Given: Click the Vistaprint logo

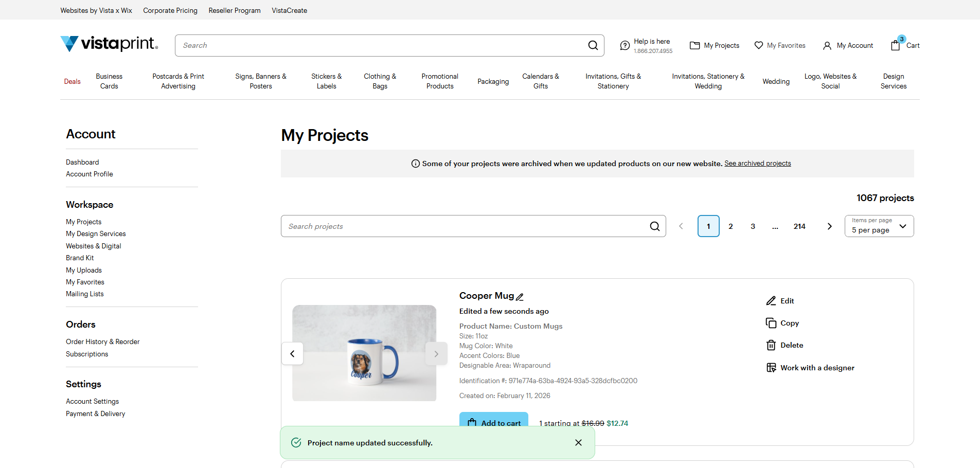Looking at the screenshot, I should point(109,44).
